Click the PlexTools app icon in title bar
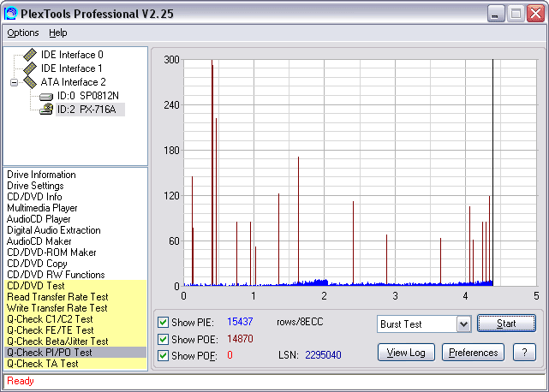This screenshot has height=392, width=549. (x=10, y=14)
